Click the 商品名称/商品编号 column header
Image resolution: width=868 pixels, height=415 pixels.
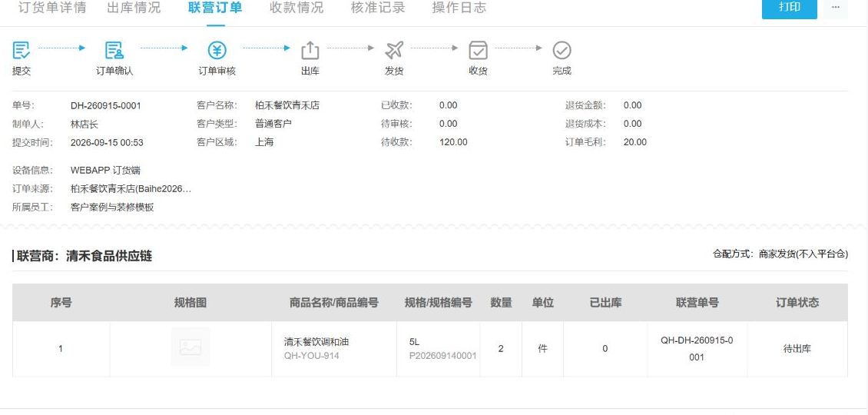pyautogui.click(x=334, y=303)
